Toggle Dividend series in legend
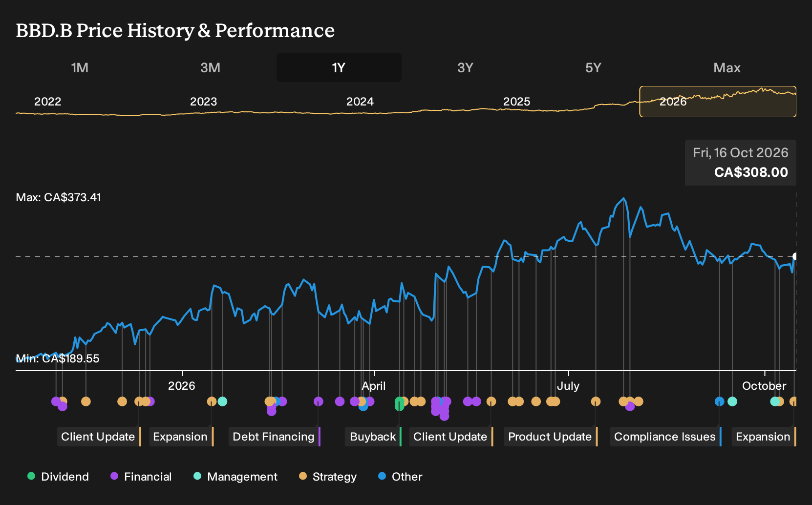The height and width of the screenshot is (505, 812). pos(58,477)
